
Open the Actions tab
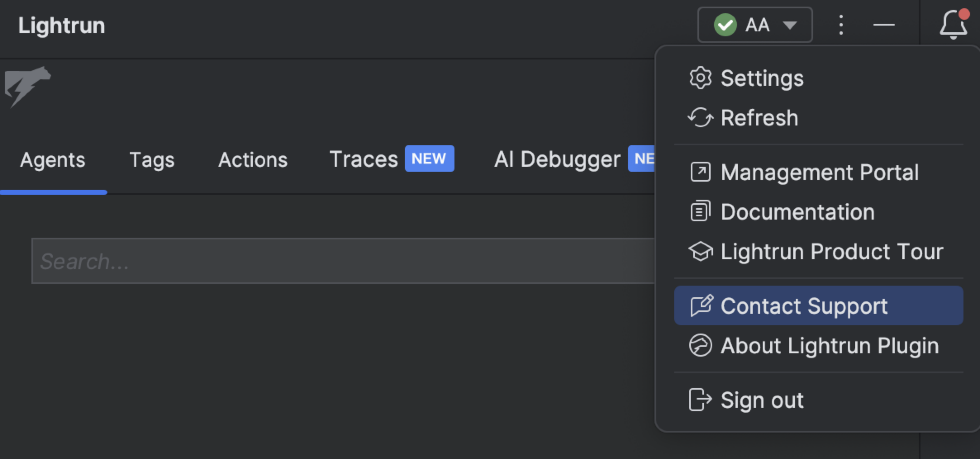[252, 160]
